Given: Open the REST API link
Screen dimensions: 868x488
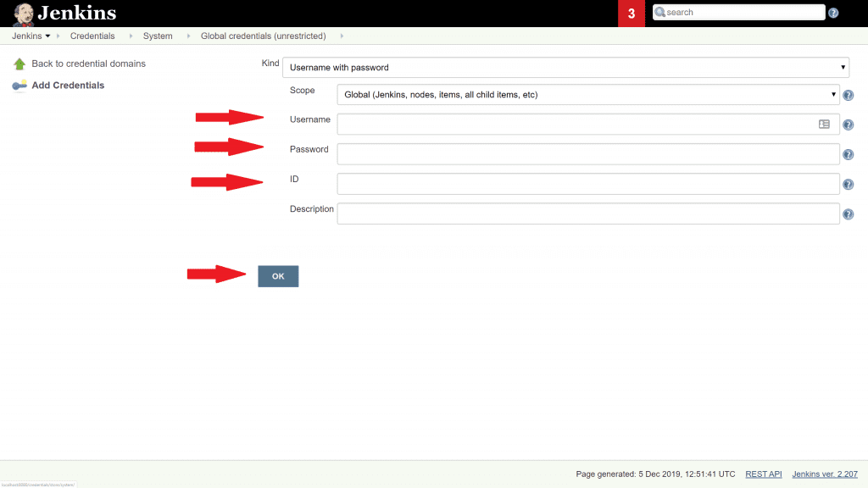Looking at the screenshot, I should pos(763,474).
